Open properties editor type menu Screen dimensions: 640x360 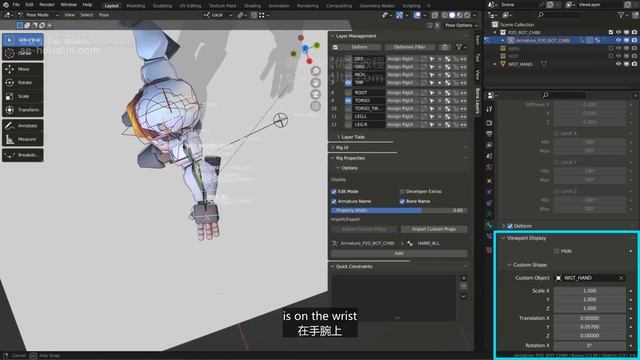(492, 95)
